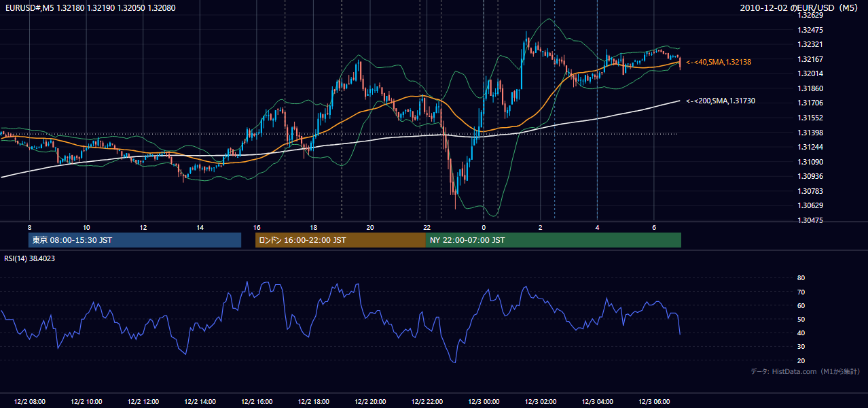
Task: Click the 12/2 16:00 time axis label
Action: pyautogui.click(x=257, y=401)
